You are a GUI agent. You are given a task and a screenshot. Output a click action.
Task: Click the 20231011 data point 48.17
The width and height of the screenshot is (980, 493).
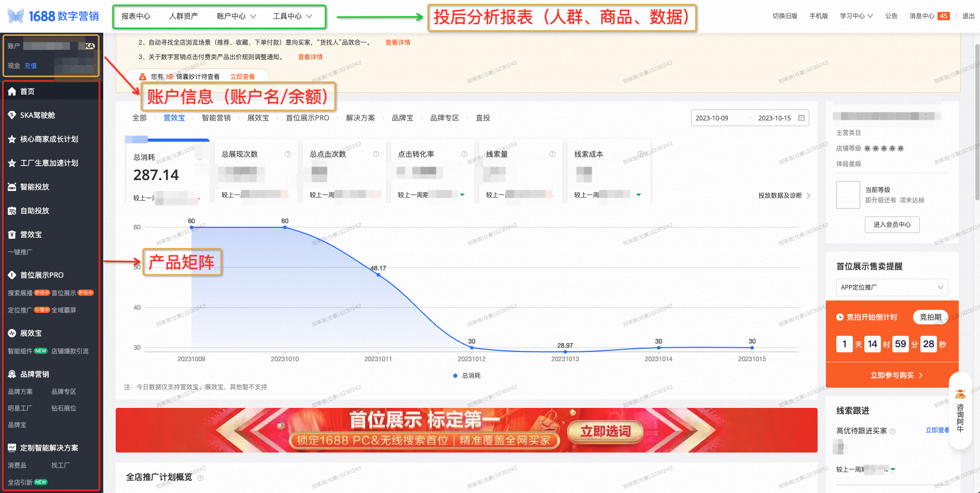pos(378,275)
